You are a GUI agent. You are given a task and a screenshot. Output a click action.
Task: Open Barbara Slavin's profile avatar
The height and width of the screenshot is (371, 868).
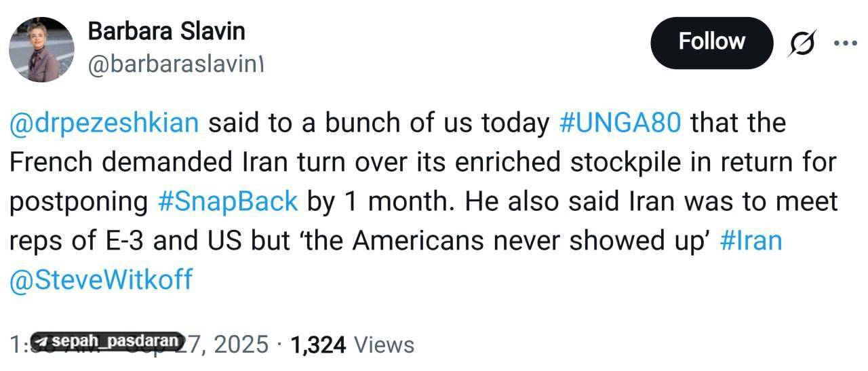pyautogui.click(x=41, y=50)
